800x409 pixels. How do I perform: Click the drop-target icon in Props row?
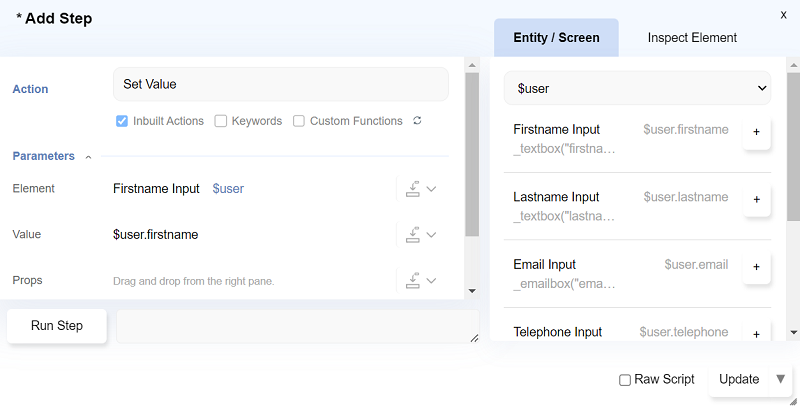(x=412, y=281)
